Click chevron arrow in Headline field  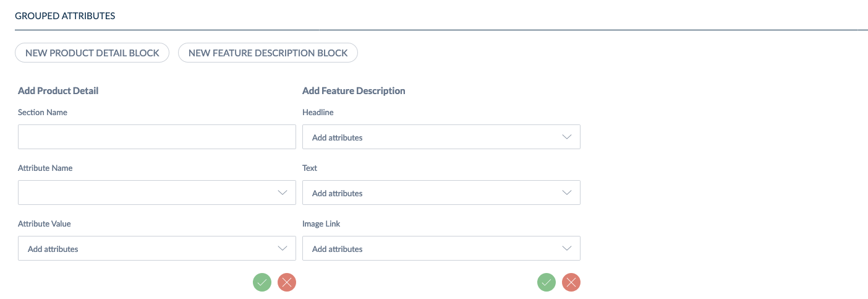(567, 137)
